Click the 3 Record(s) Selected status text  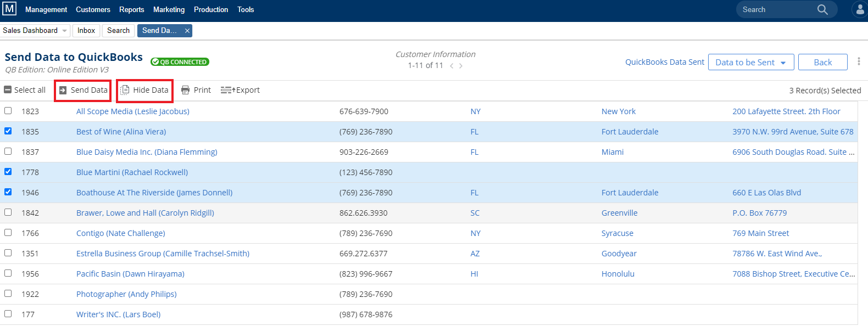click(x=825, y=91)
